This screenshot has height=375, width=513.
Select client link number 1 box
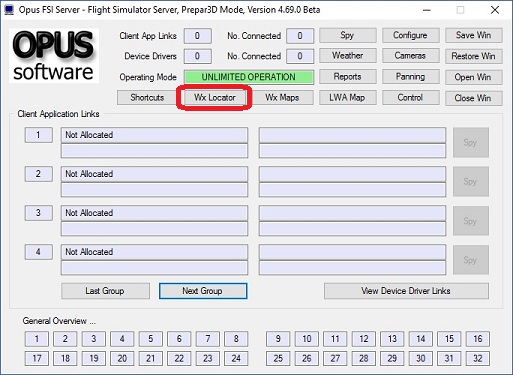pyautogui.click(x=39, y=135)
